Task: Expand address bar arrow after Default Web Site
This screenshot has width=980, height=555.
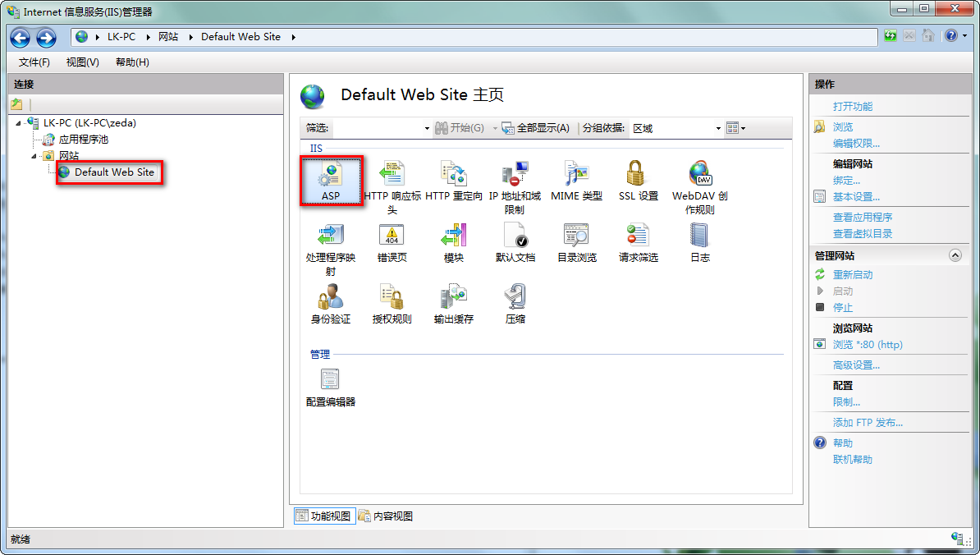Action: [293, 37]
